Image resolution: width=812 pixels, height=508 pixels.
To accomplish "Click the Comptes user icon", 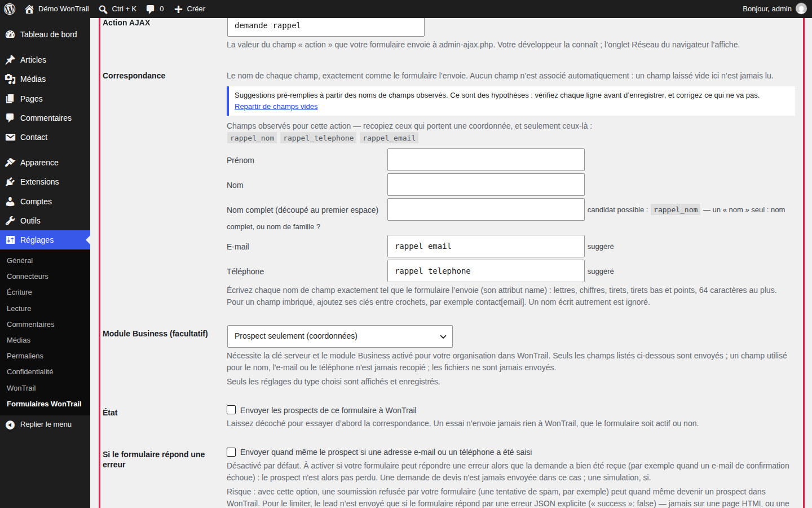I will tap(10, 202).
